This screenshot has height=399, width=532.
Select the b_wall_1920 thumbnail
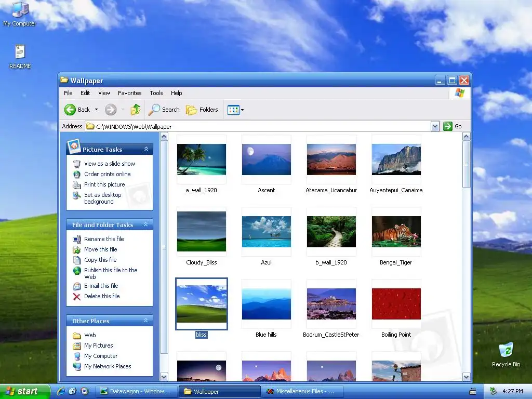click(331, 231)
